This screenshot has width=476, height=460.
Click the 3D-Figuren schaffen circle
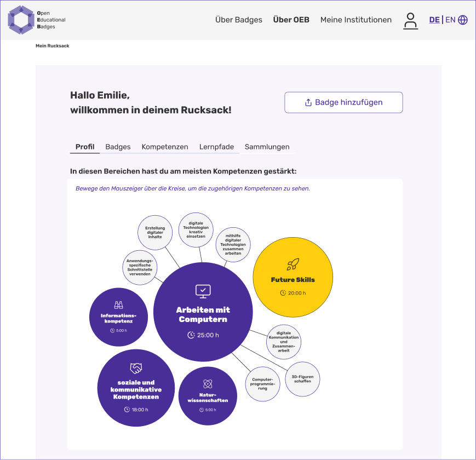point(302,379)
